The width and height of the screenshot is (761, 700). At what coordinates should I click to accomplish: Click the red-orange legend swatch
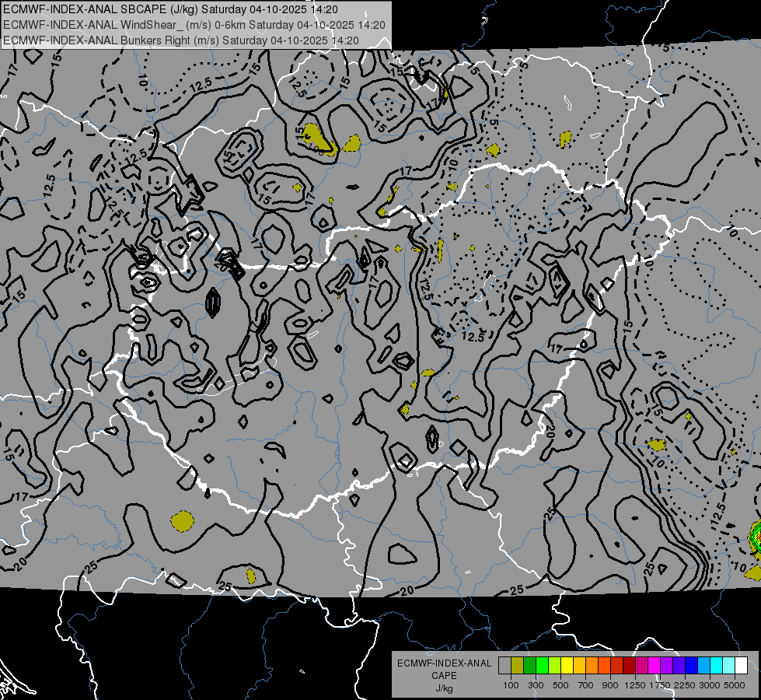pos(604,665)
